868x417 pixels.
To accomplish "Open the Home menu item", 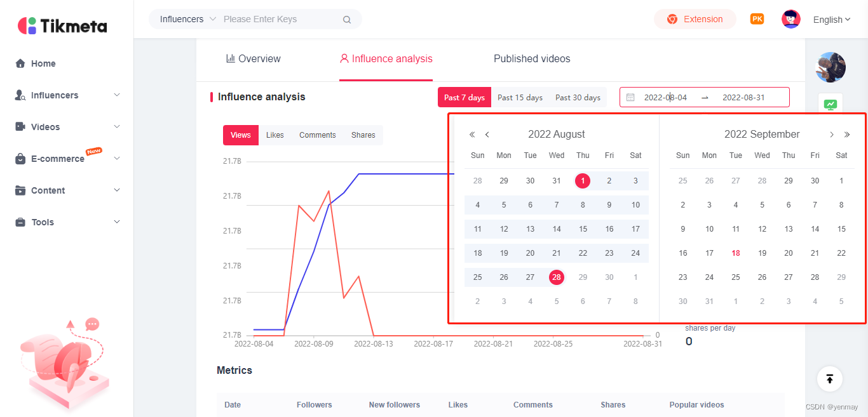I will click(x=43, y=63).
